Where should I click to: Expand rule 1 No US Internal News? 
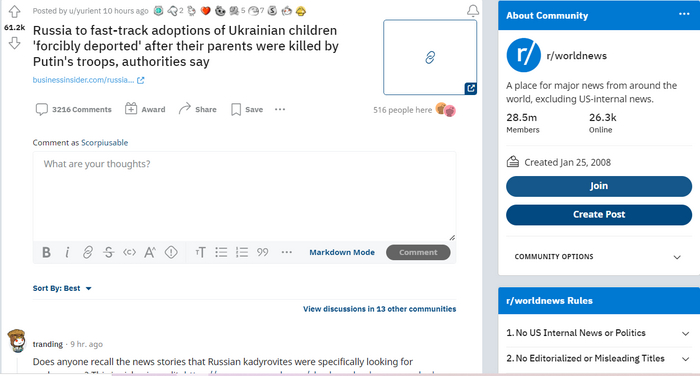point(598,333)
